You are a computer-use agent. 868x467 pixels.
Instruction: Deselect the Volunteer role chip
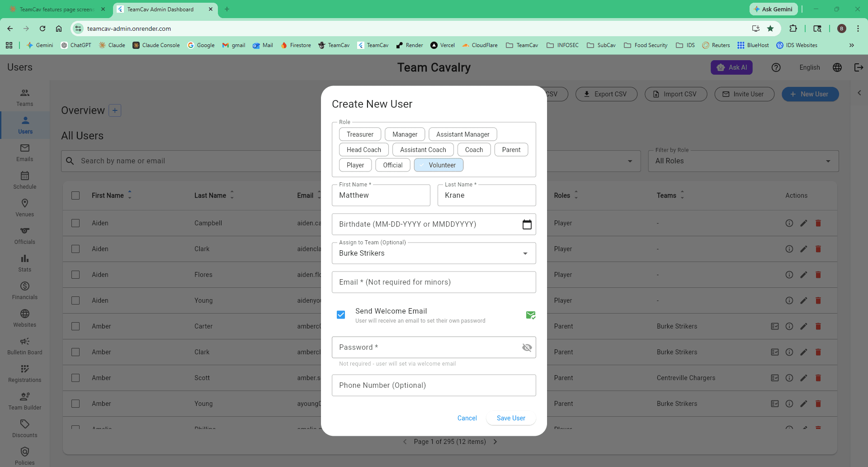click(x=439, y=165)
